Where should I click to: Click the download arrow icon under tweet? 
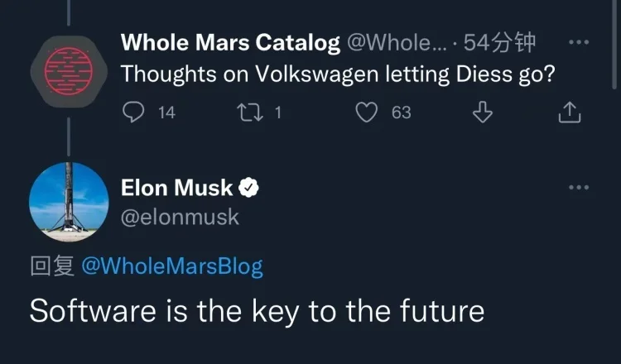coord(484,113)
